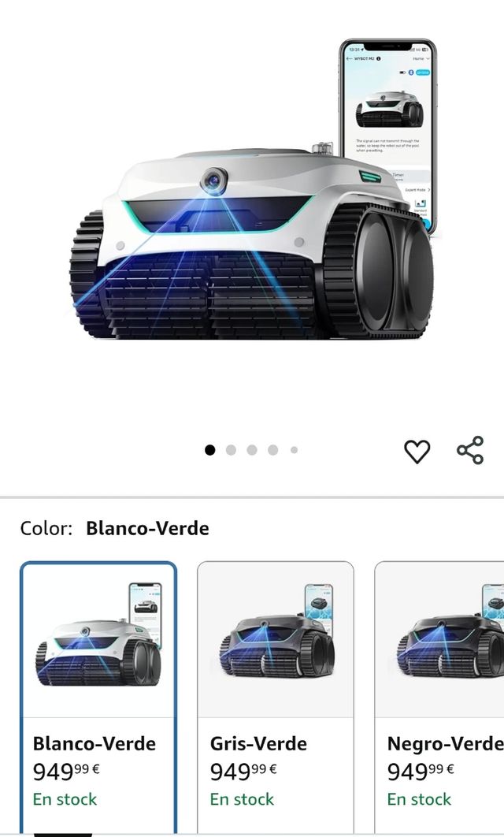Select Blanco-Verde color option card
Viewport: 504px width, 837px height.
click(98, 698)
